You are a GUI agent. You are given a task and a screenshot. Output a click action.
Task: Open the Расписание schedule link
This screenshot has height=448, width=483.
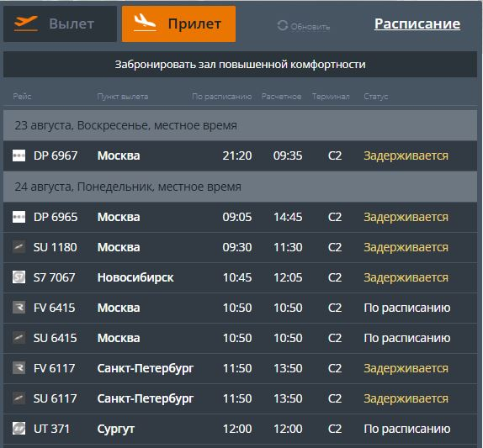coord(417,24)
